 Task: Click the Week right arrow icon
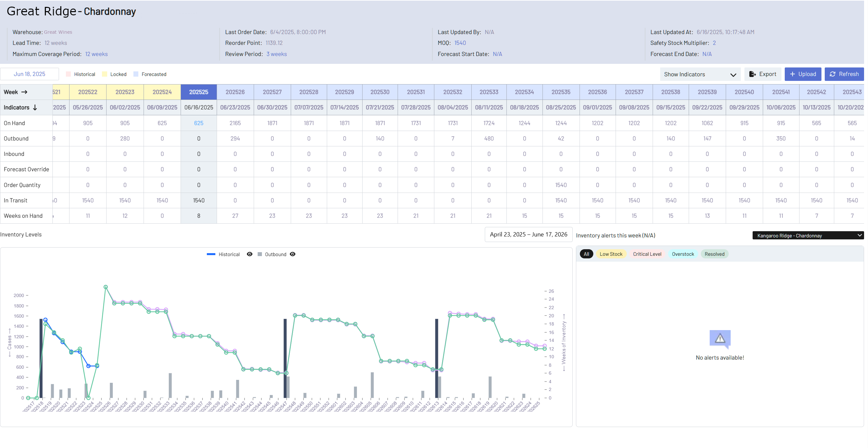[x=24, y=92]
